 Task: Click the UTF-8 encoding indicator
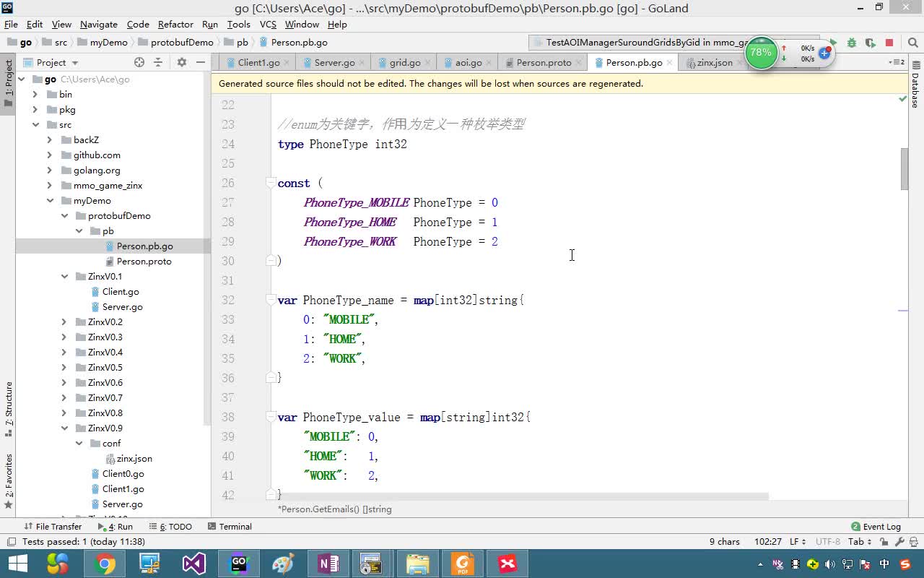[x=828, y=542]
